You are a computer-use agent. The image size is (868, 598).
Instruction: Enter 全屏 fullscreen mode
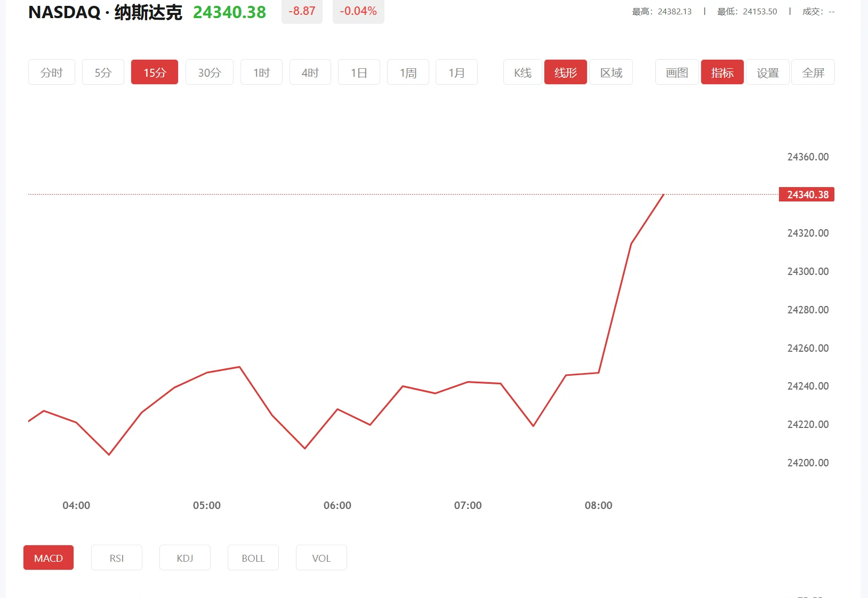[813, 72]
